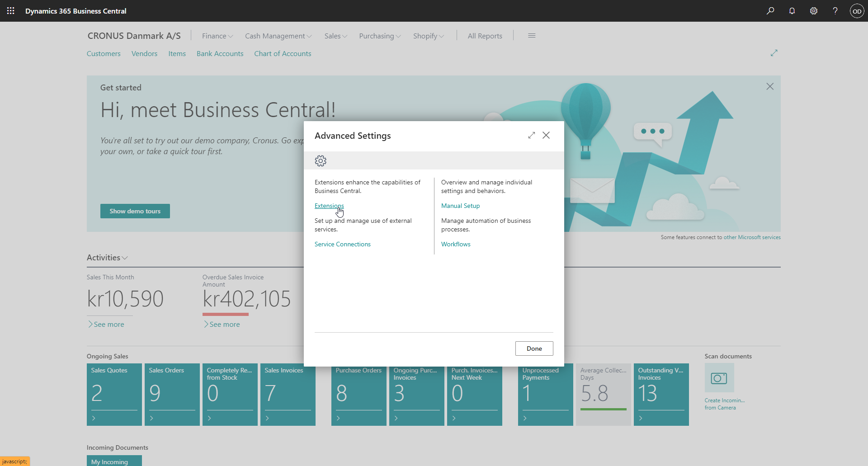
Task: Open other Microsoft services link
Action: (752, 237)
